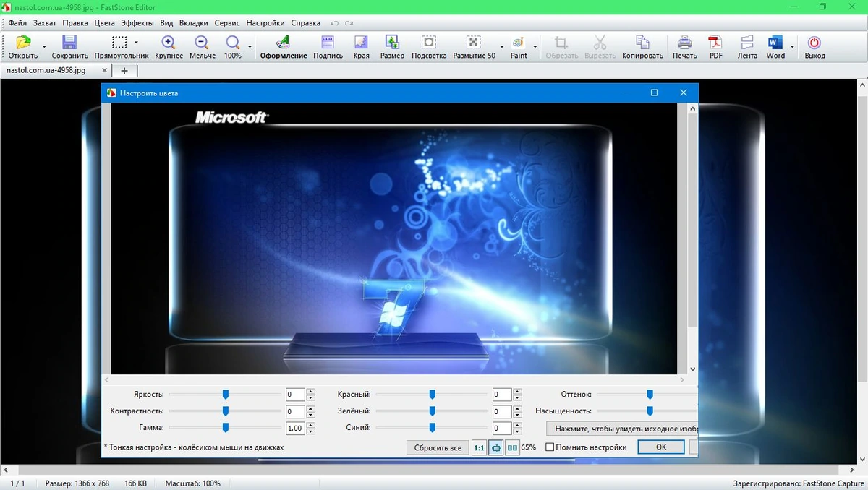
Task: Click the Копировать copy icon
Action: 642,43
